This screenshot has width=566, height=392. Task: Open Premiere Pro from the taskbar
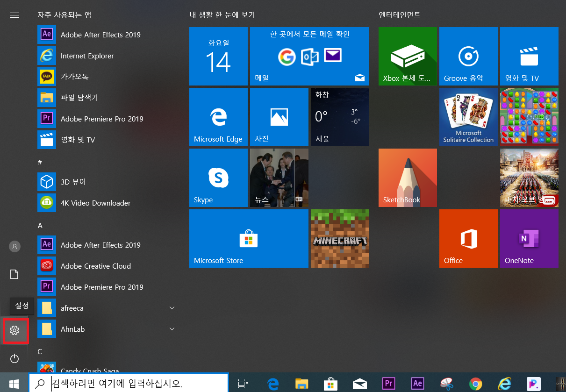point(389,384)
